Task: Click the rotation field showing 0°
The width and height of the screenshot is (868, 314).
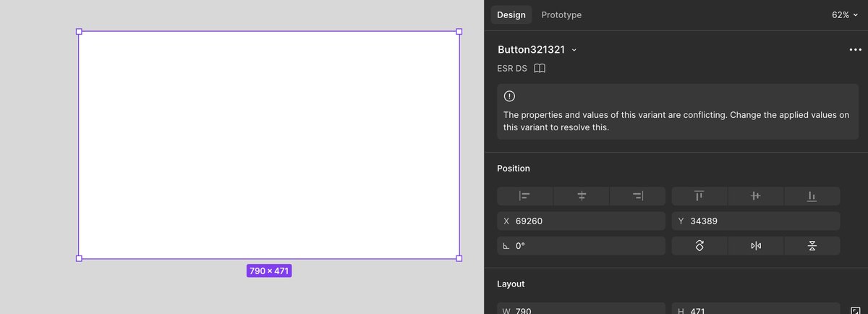Action: [x=581, y=246]
